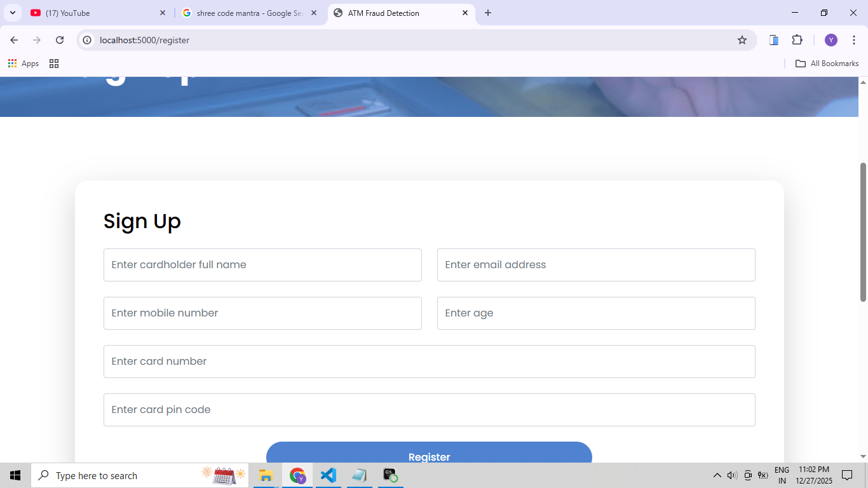
Task: Go back to the previous page
Action: tap(14, 40)
